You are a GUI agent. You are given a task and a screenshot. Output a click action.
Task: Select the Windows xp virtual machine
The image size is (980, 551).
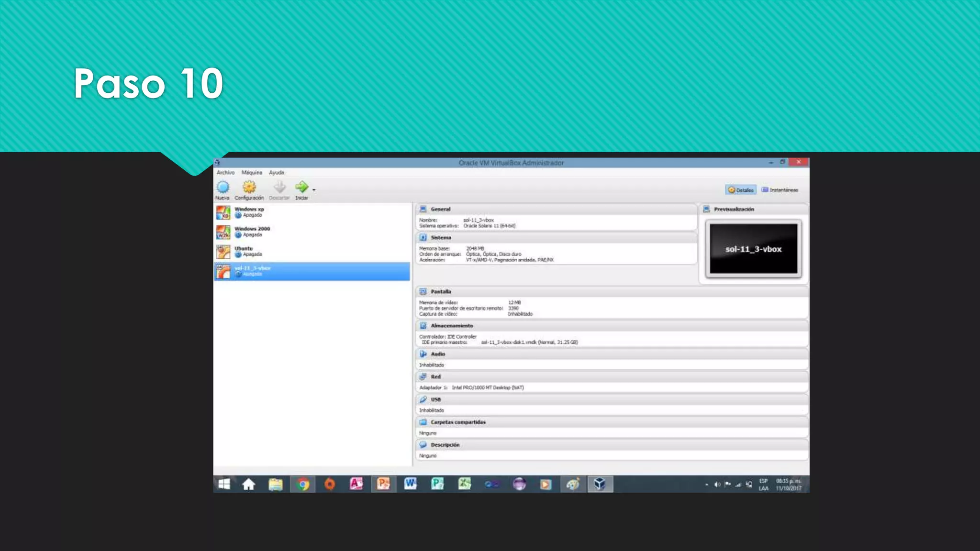(249, 212)
